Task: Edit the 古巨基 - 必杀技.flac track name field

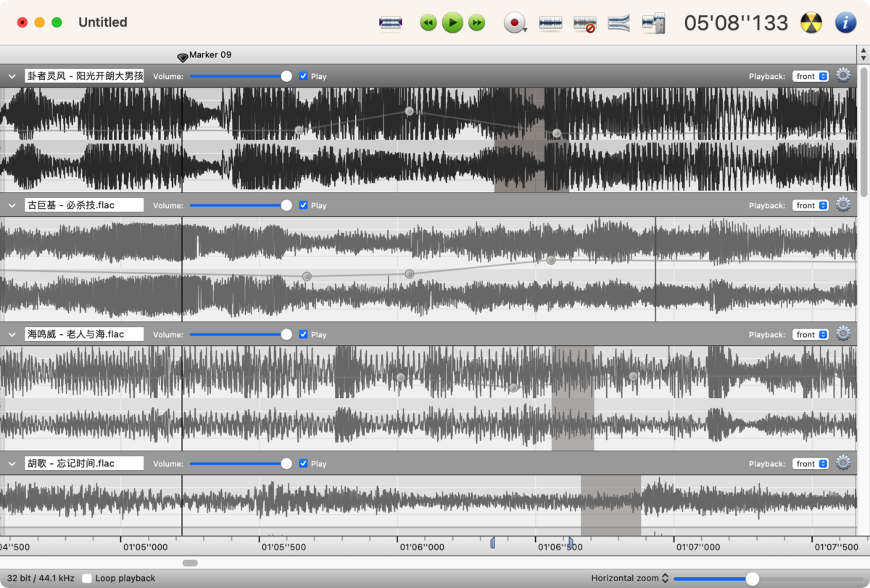Action: pos(84,205)
